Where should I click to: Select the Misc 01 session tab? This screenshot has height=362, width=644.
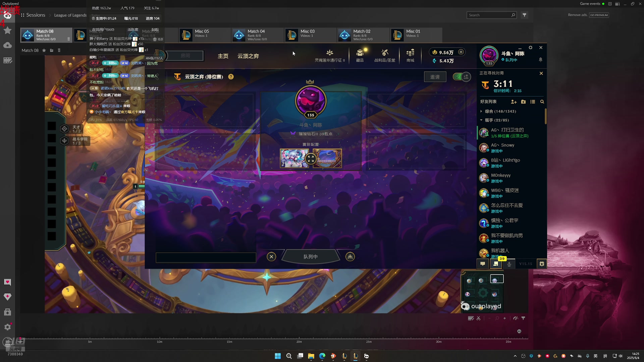coord(416,35)
